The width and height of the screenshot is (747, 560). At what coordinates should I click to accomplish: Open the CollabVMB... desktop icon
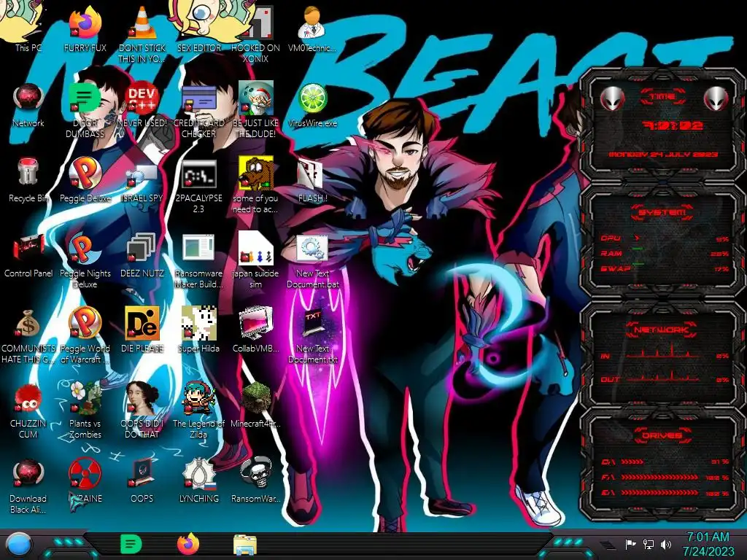coord(256,327)
